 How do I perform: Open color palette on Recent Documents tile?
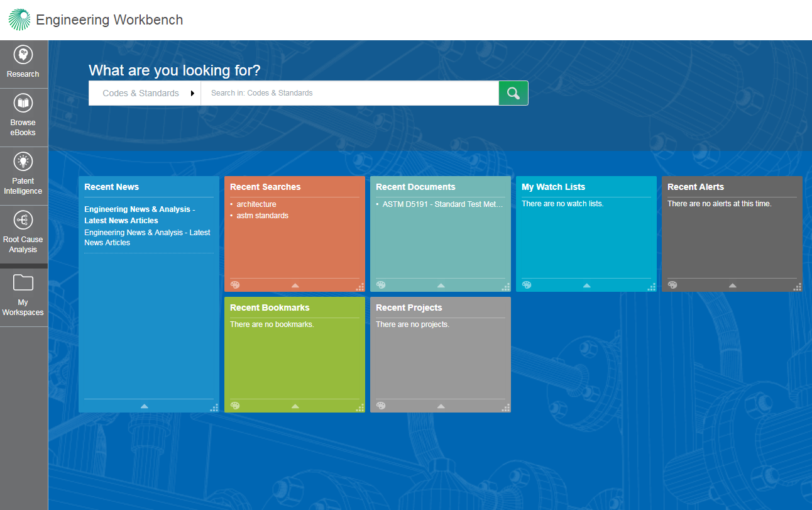(381, 285)
